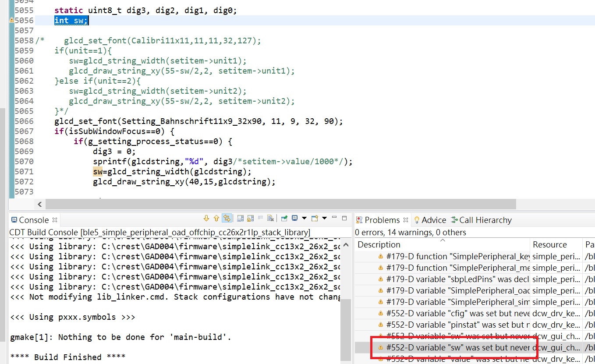595x364 pixels.
Task: Pin the build console using the pin icon
Action: pos(285,218)
